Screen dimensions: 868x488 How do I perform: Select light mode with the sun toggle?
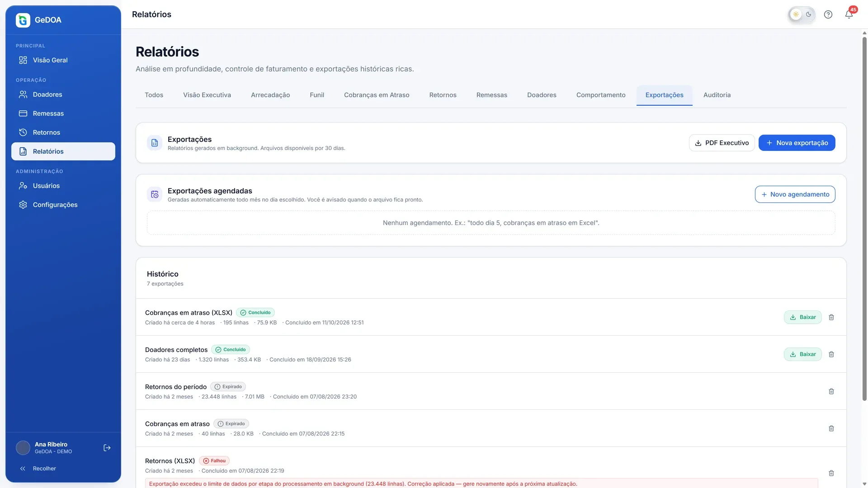(x=796, y=14)
